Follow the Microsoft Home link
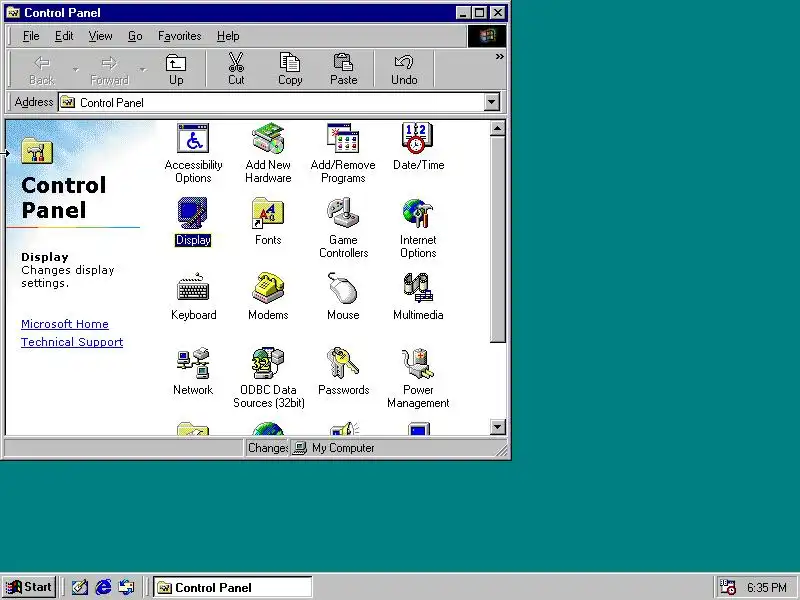800x600 pixels. (65, 324)
